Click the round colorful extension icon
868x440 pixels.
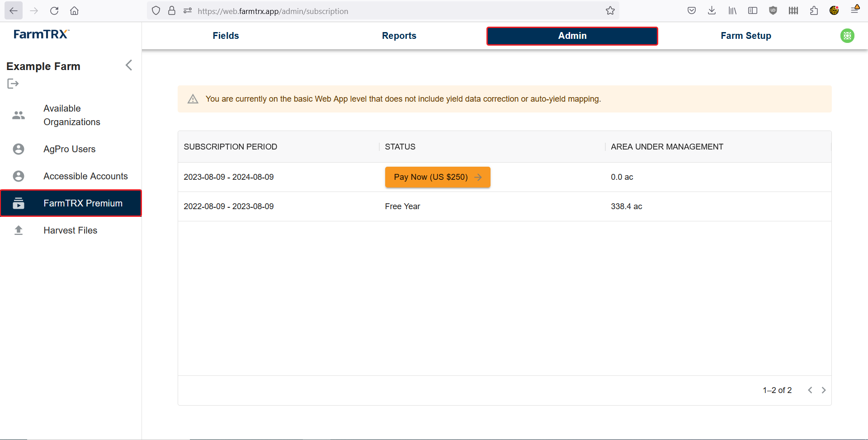(x=834, y=11)
